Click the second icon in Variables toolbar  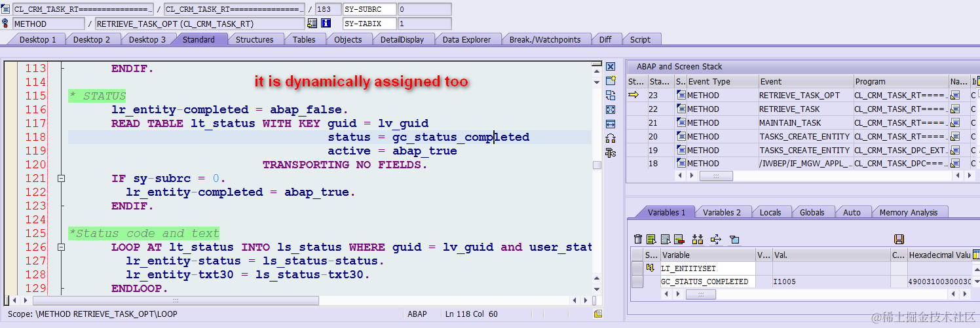tap(651, 240)
